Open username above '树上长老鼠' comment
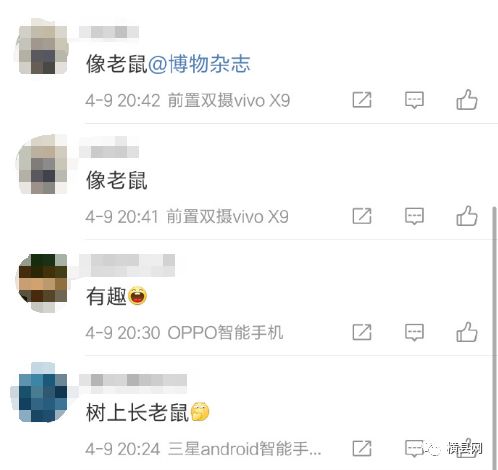Screen dimensions: 498x470 [133, 382]
